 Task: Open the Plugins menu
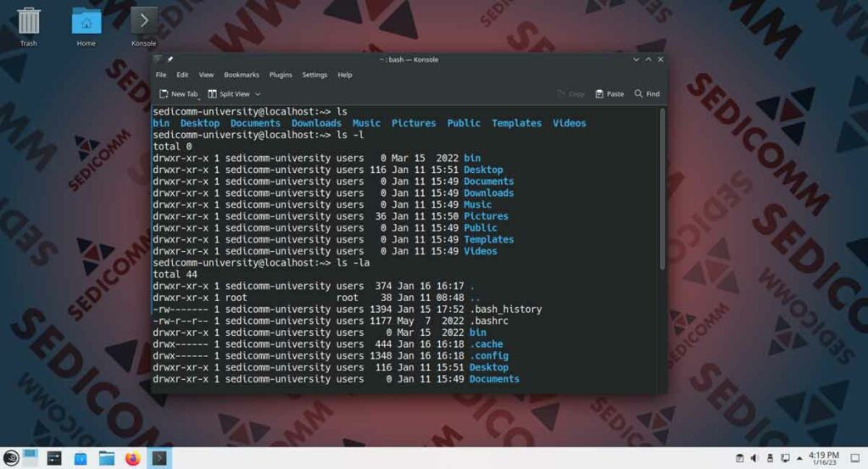[281, 75]
